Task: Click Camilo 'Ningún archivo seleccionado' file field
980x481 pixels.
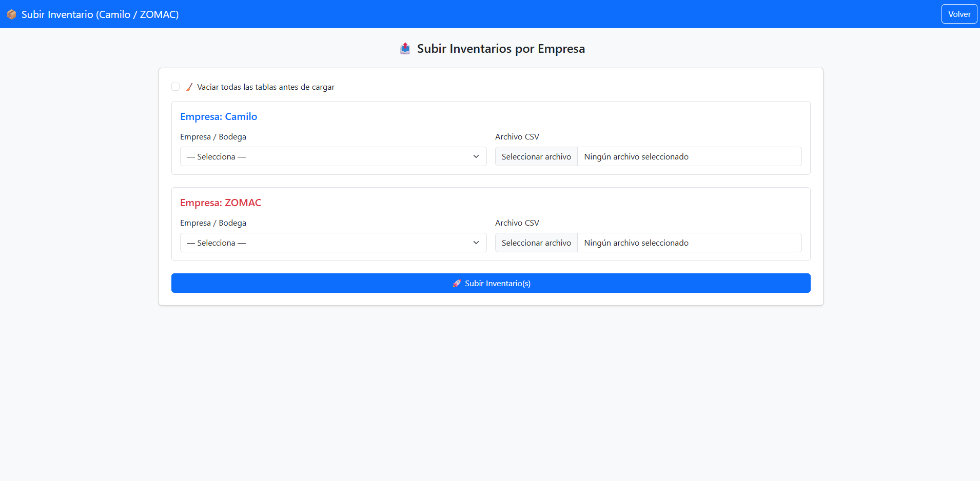Action: [689, 156]
